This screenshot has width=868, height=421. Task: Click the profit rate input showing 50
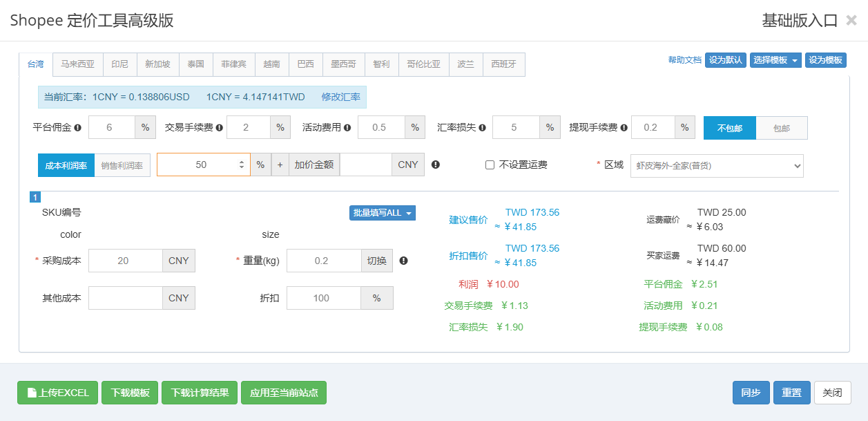(203, 165)
